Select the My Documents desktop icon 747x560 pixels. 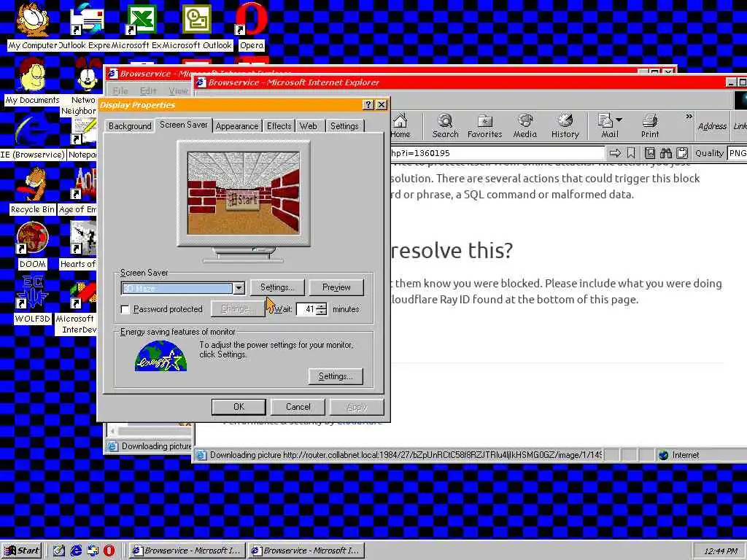(32, 81)
